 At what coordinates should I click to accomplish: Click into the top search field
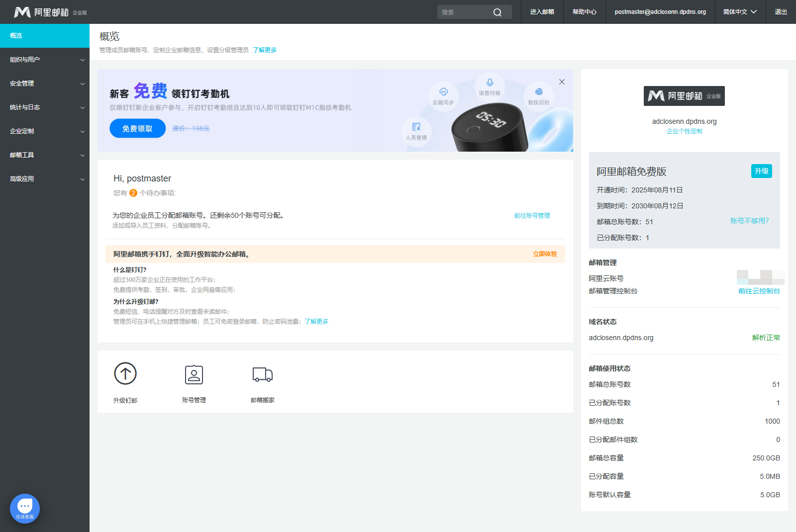coord(463,12)
